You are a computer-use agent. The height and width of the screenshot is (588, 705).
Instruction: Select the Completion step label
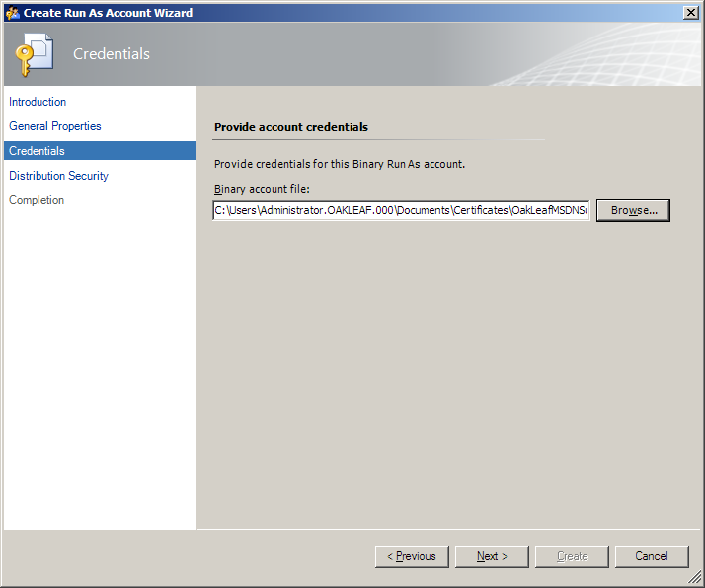(x=37, y=200)
